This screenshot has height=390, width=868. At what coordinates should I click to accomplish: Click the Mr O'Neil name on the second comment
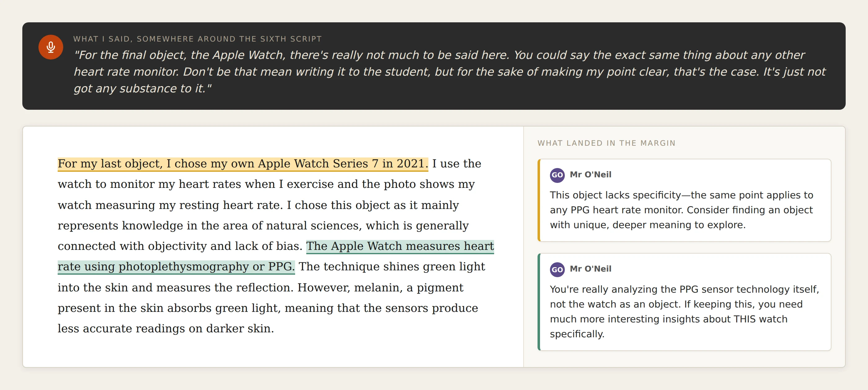(x=590, y=269)
